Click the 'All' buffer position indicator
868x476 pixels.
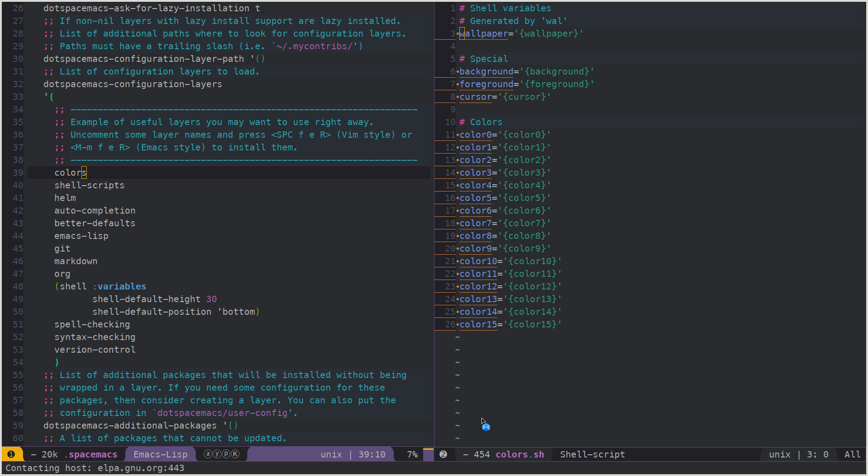tap(853, 454)
